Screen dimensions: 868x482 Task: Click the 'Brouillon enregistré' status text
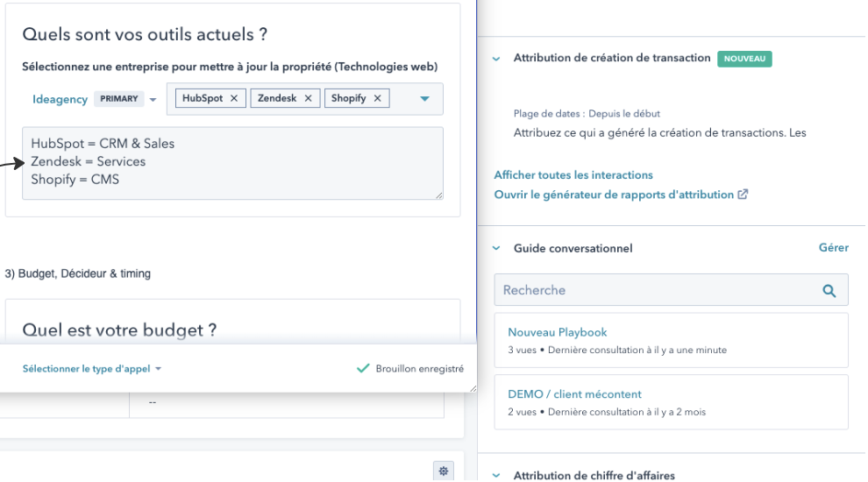tap(420, 369)
